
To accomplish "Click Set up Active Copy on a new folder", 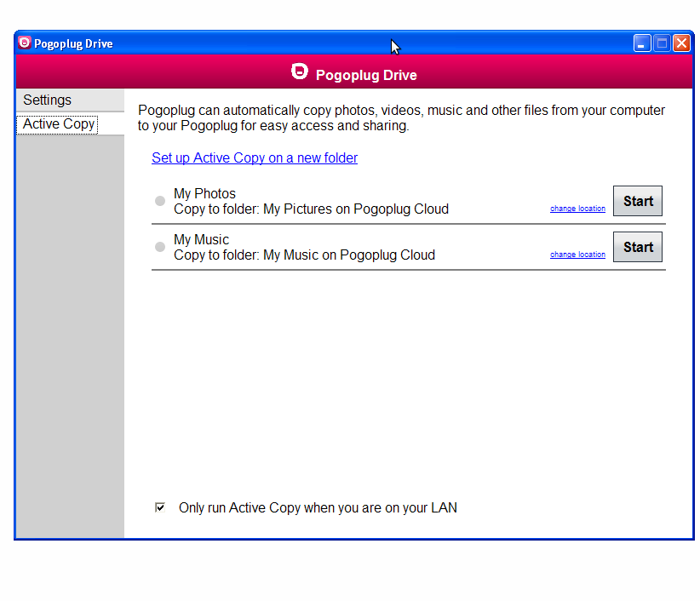I will click(255, 158).
